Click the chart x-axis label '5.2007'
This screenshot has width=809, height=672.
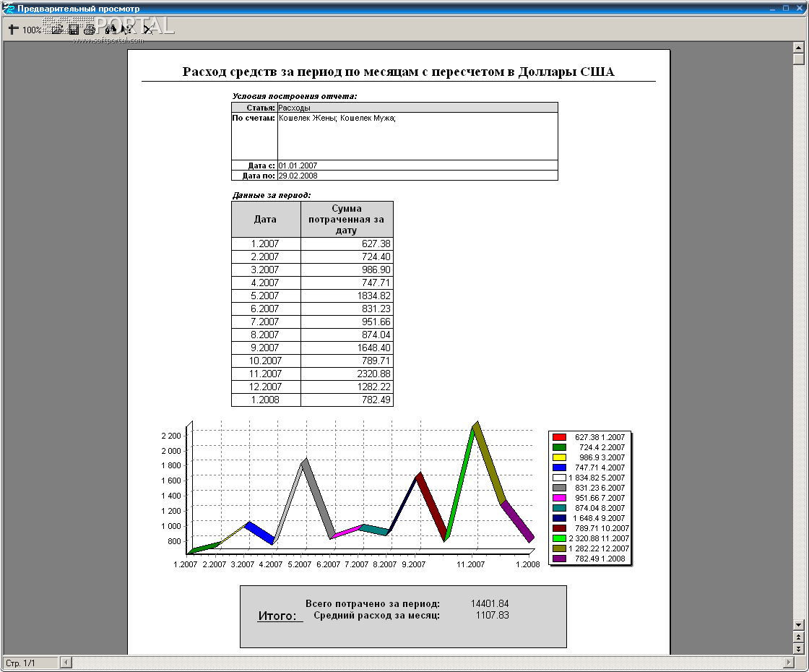[x=299, y=564]
